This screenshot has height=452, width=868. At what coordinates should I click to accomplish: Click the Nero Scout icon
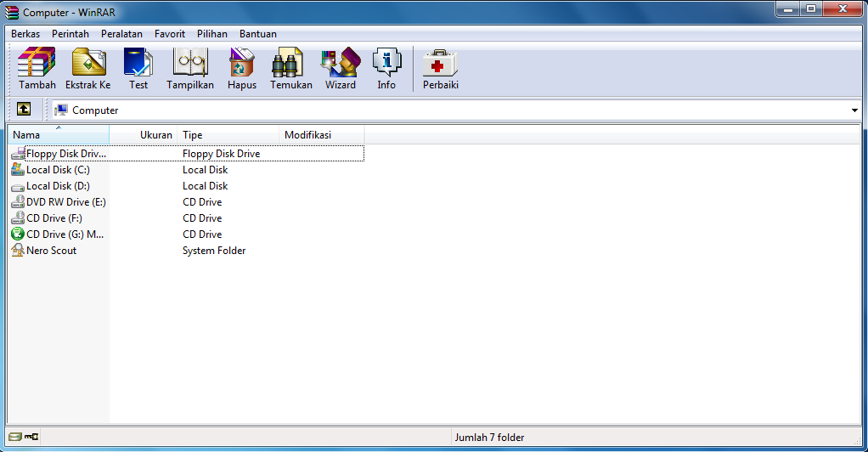point(18,251)
